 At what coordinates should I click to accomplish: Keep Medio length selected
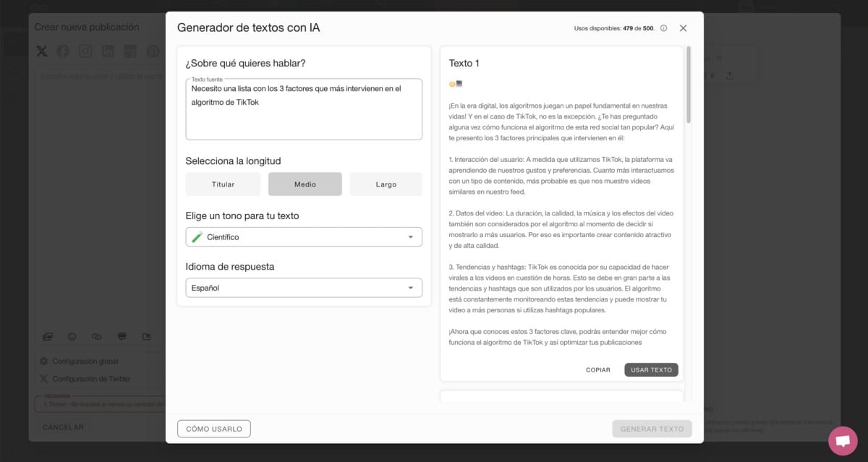pyautogui.click(x=305, y=184)
